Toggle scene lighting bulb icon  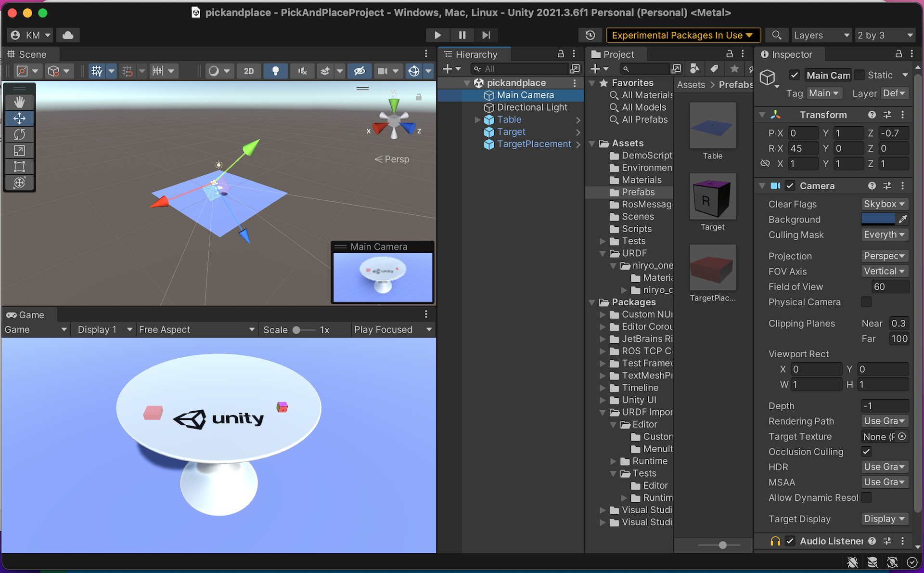click(x=275, y=71)
